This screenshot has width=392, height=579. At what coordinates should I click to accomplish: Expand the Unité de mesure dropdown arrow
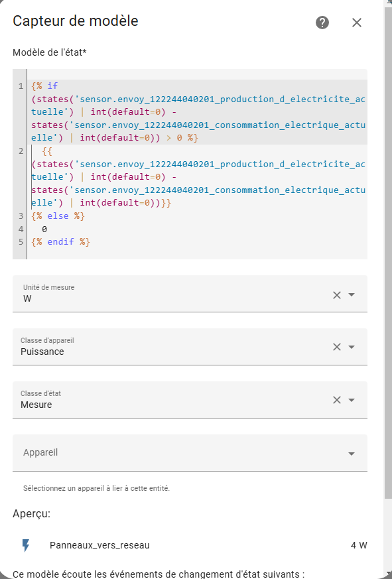[352, 294]
